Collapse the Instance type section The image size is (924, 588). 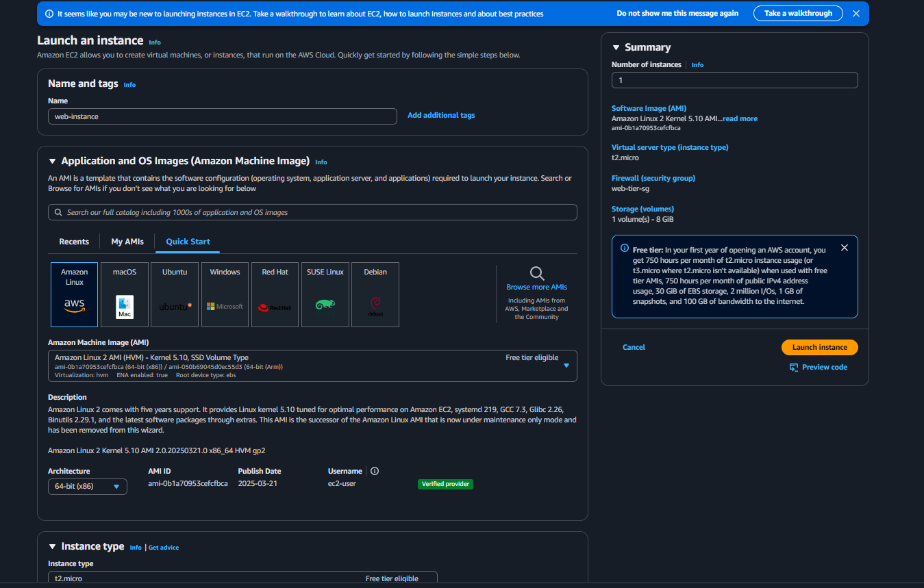point(52,547)
